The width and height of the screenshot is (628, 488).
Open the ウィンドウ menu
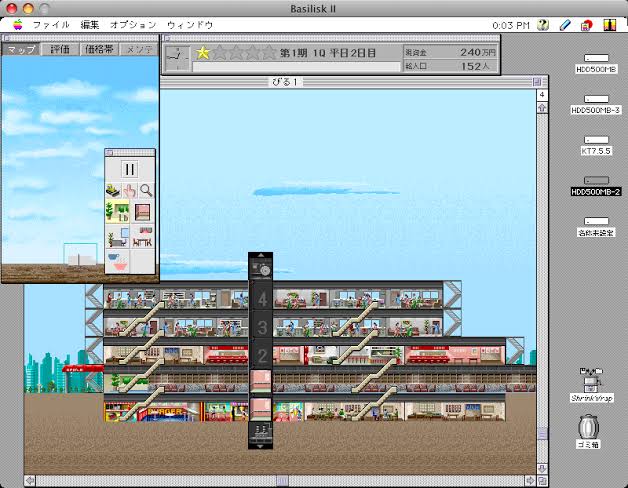pos(190,25)
